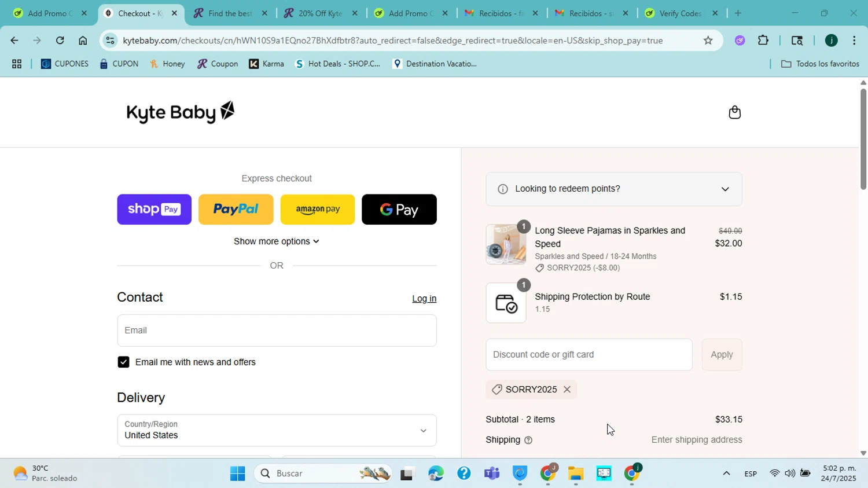Go back to the previous page
The width and height of the screenshot is (868, 488).
tap(14, 41)
